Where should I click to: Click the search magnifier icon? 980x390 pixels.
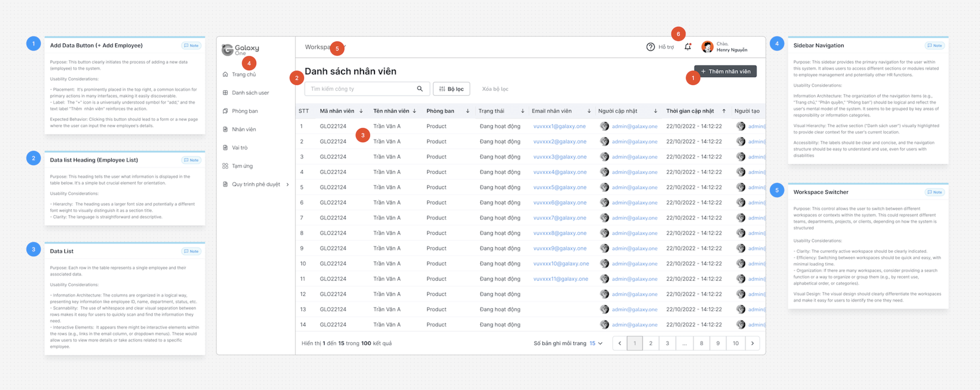click(x=420, y=88)
